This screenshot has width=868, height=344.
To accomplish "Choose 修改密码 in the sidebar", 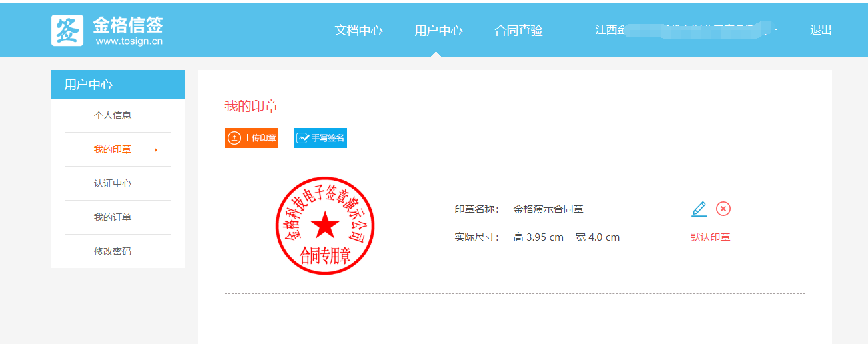I will point(113,251).
